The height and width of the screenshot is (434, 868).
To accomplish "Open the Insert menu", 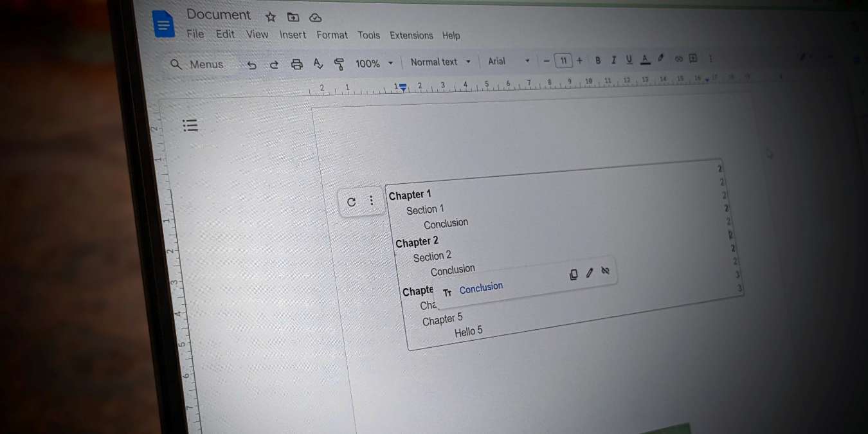I will (x=293, y=35).
